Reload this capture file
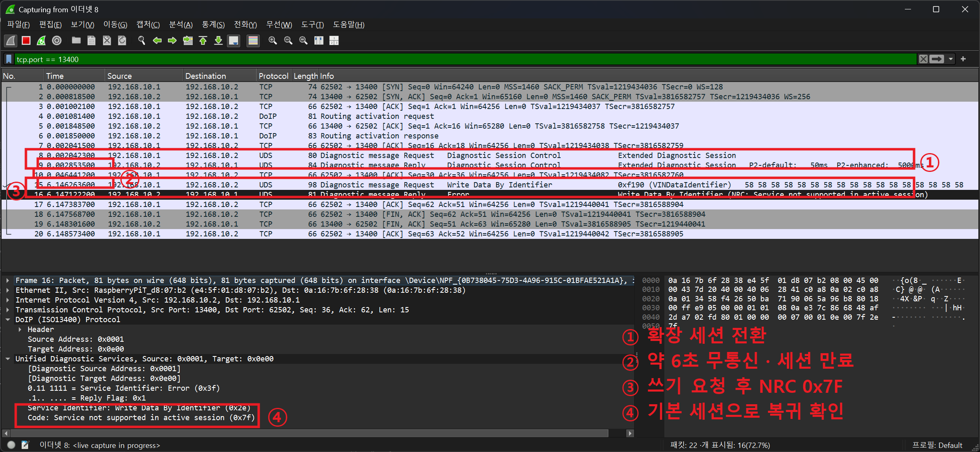This screenshot has height=452, width=980. [122, 40]
